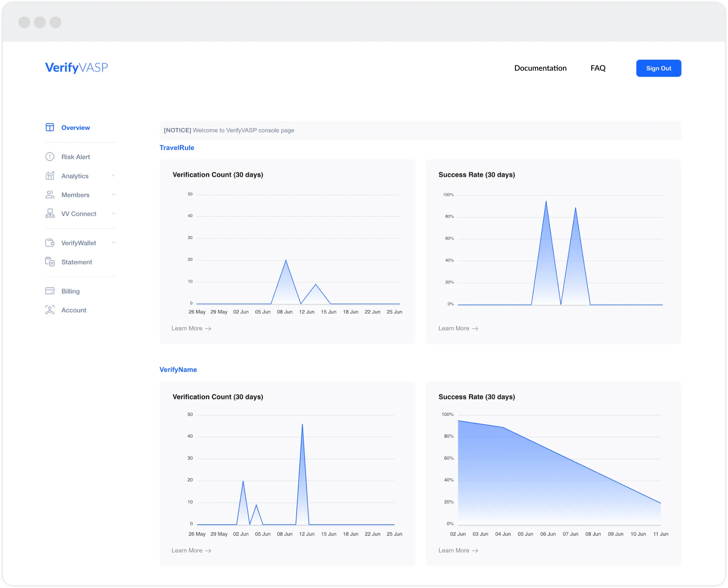
Task: Click the VV Connect network icon
Action: 50,213
